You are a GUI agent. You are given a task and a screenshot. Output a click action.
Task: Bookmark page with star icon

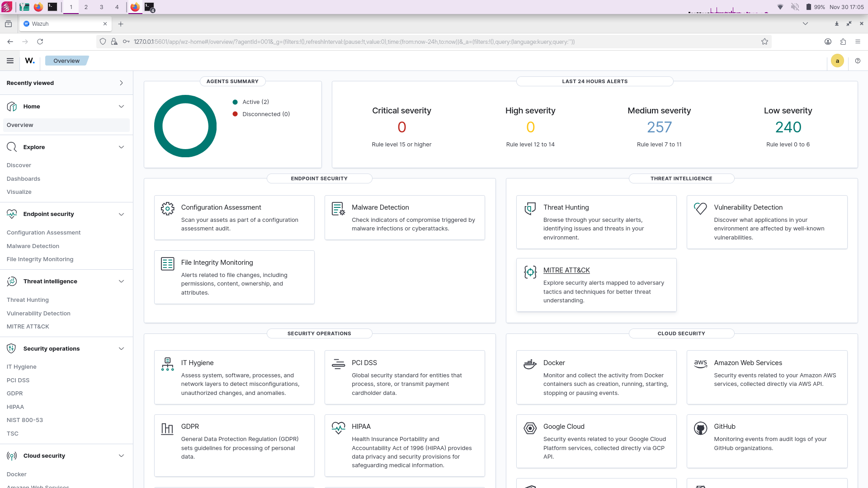point(764,42)
